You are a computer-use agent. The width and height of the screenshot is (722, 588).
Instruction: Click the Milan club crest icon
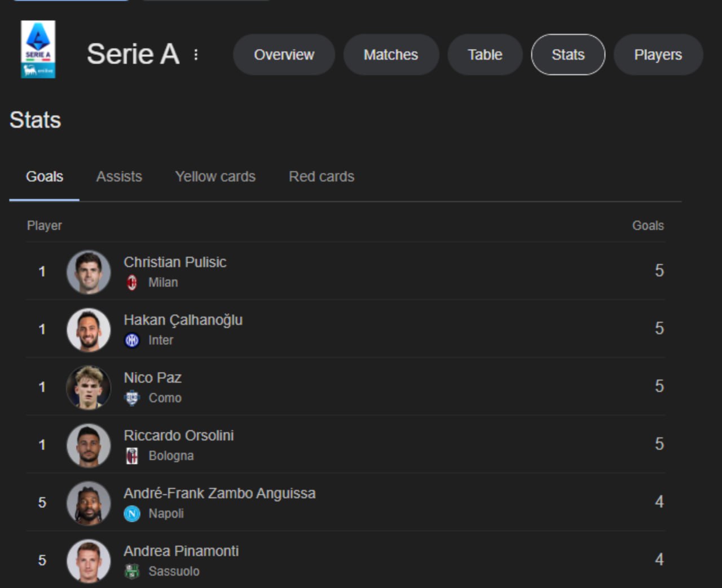tap(132, 282)
